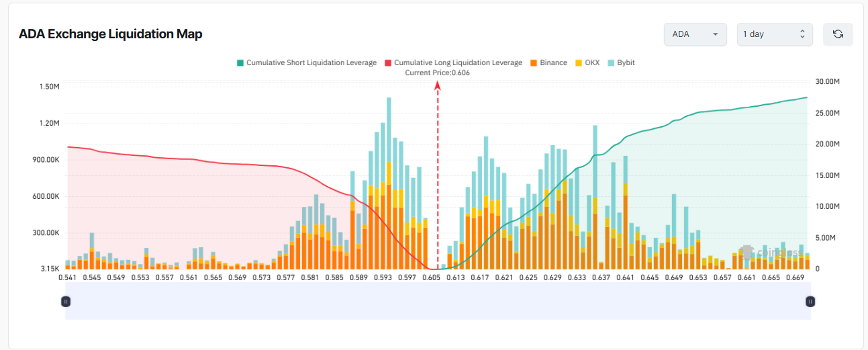Click the 15.00M right axis label

(x=828, y=175)
